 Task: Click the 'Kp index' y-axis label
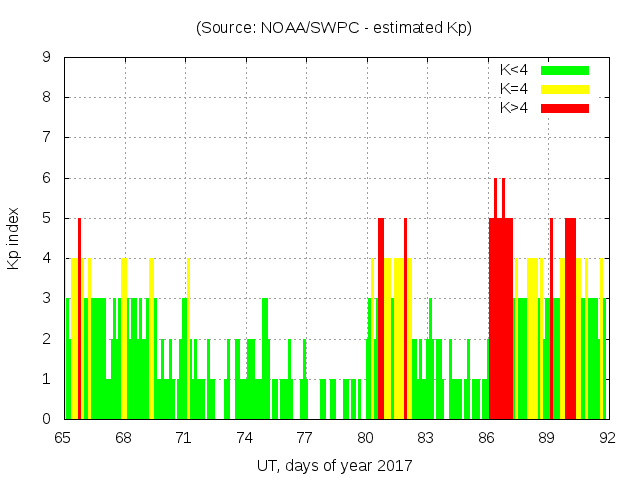click(x=14, y=238)
